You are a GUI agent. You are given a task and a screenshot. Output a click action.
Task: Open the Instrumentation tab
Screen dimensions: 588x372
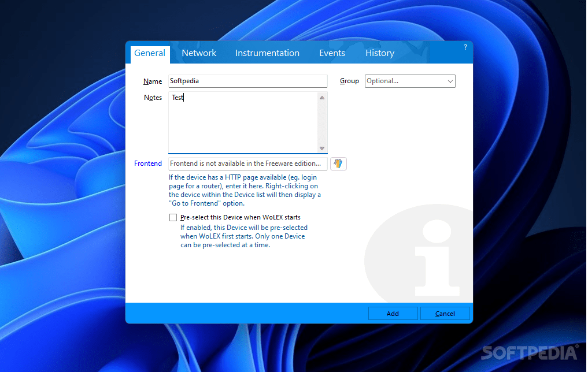(267, 53)
